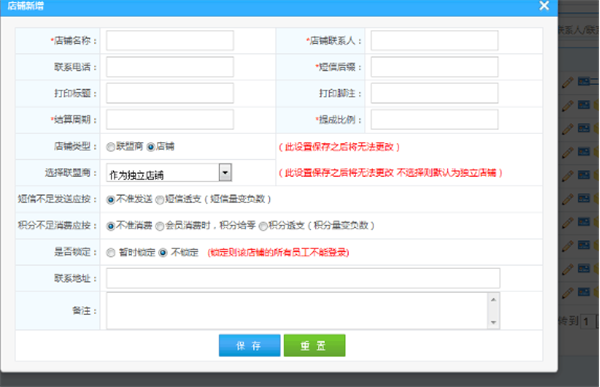Open the 选择联盟商 dropdown arrow
600x387 pixels.
225,173
